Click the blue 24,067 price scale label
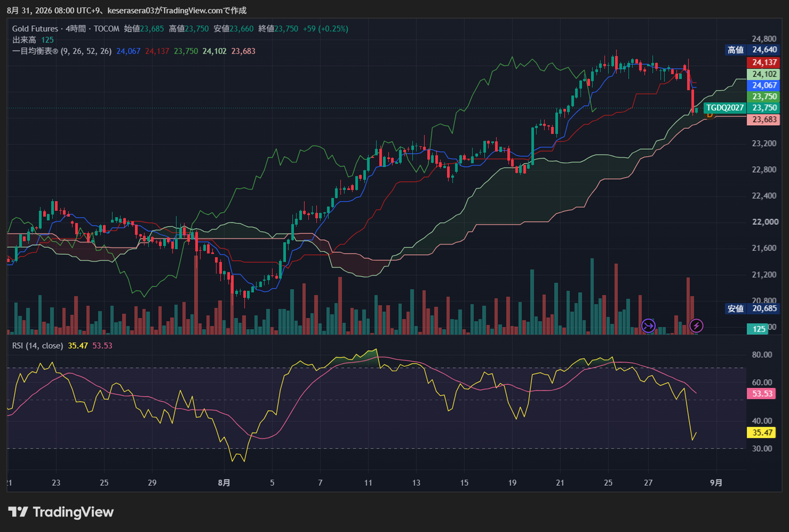Viewport: 789px width, 532px height. [x=763, y=85]
